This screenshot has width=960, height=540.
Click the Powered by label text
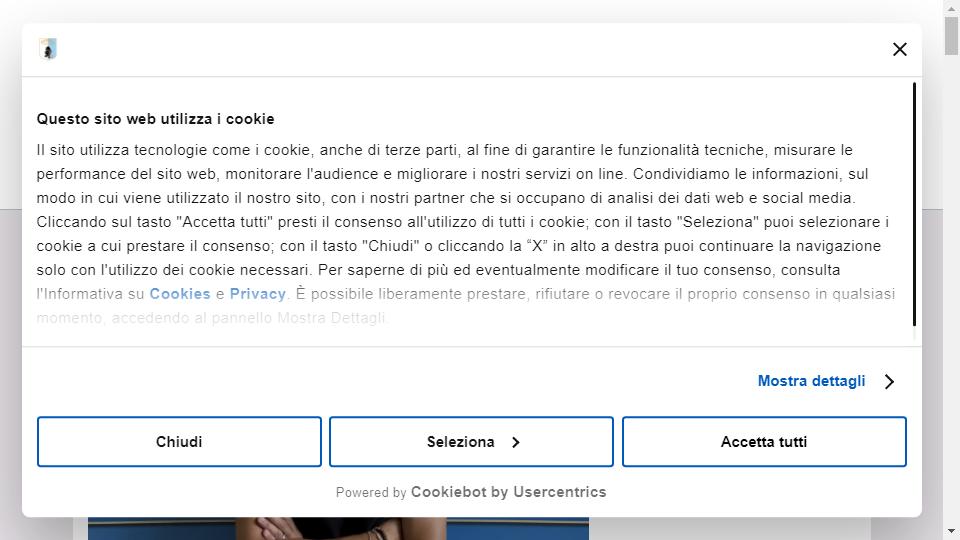tap(371, 492)
